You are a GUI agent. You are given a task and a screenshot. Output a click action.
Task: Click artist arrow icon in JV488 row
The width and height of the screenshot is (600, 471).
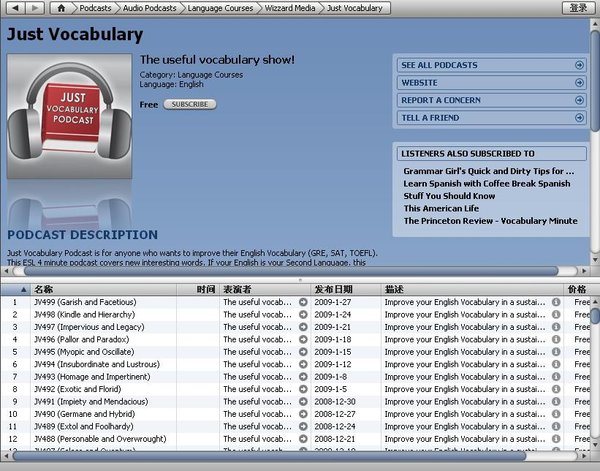coord(303,439)
